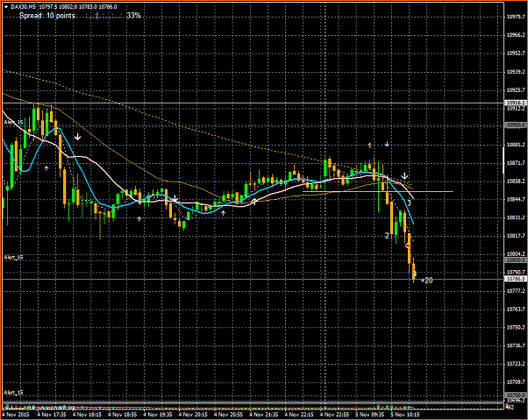The width and height of the screenshot is (528, 420).
Task: Click the volume sub-window scale value 62
Action: [510, 407]
